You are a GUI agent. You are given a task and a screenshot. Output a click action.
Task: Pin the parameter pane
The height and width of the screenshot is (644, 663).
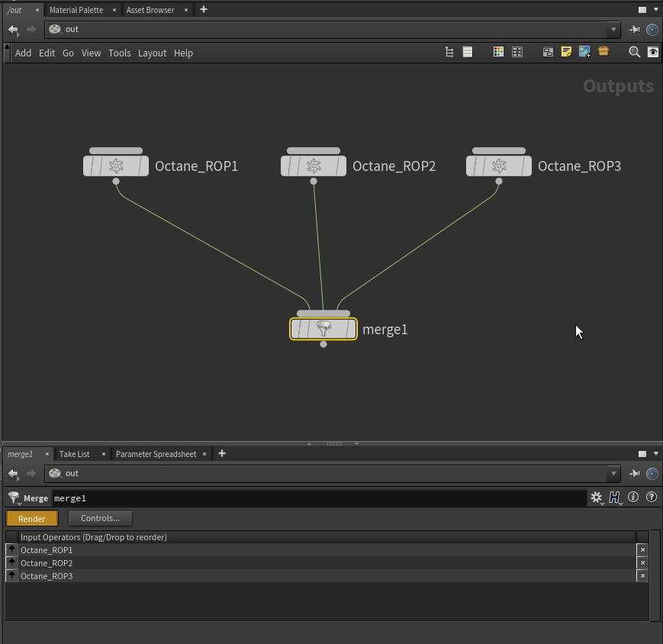[x=634, y=474]
